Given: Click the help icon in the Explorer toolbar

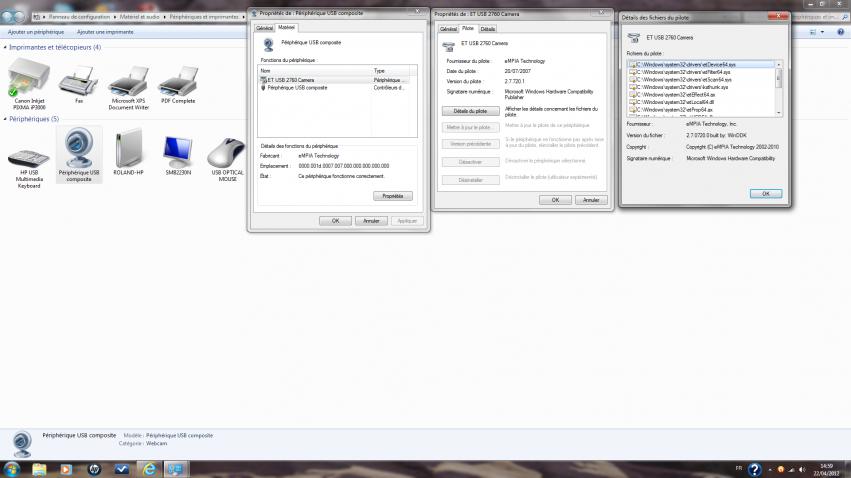Looking at the screenshot, I should [840, 32].
